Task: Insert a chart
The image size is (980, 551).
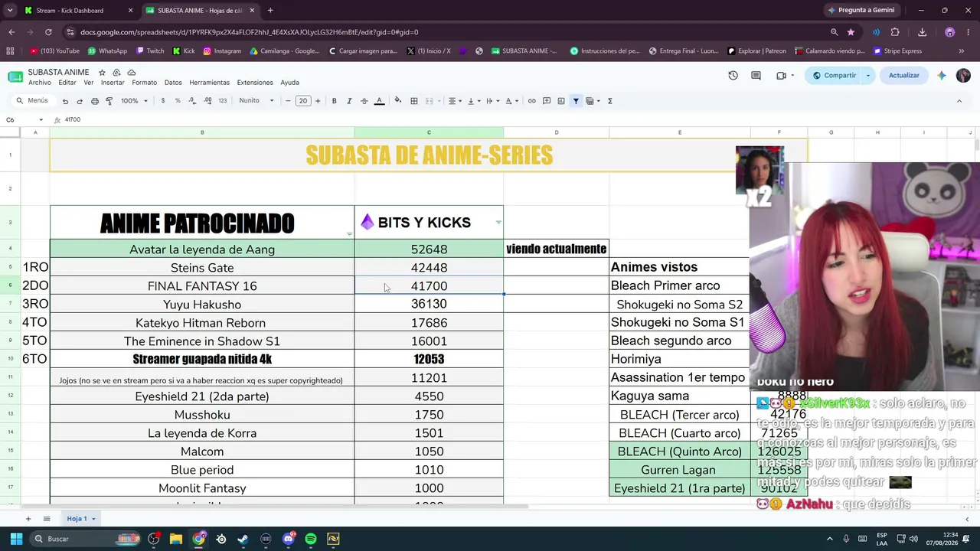Action: pos(561,101)
